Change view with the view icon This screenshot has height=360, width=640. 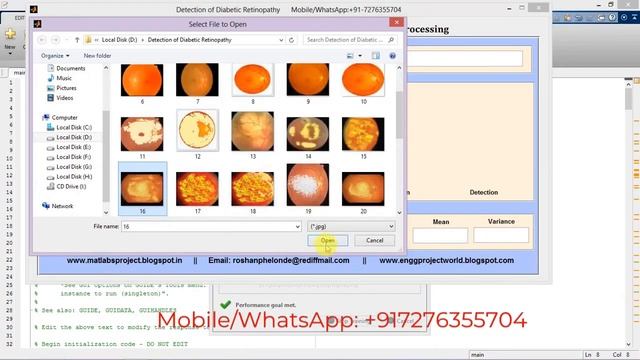[350, 56]
